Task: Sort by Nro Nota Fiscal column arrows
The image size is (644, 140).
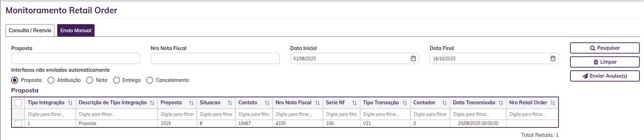Action: tap(317, 103)
